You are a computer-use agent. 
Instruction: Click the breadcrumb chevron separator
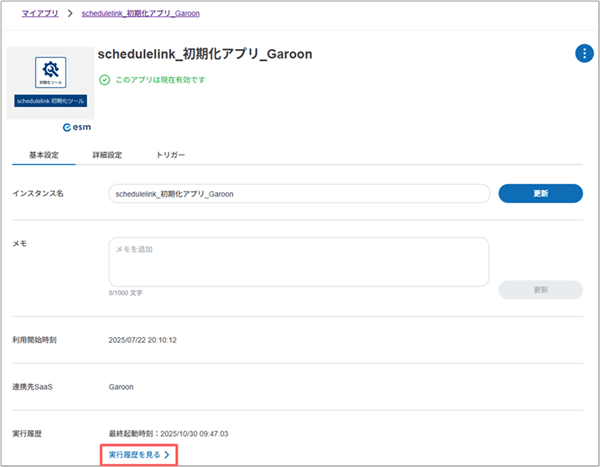(x=71, y=14)
